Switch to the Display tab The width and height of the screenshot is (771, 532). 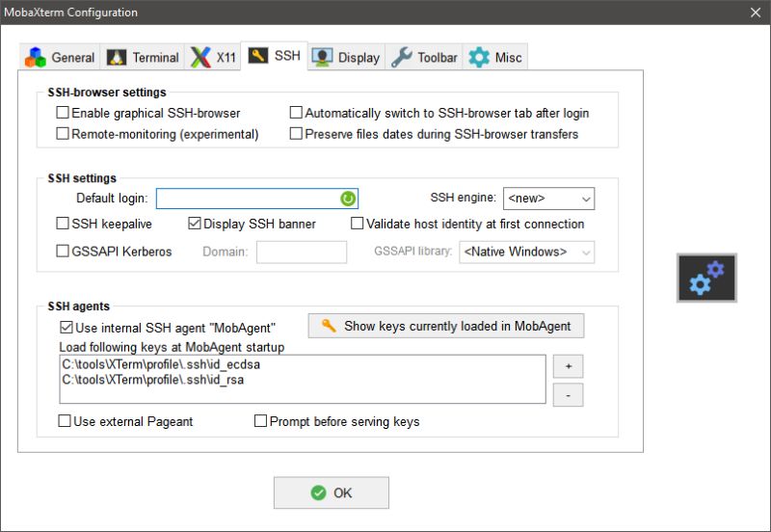(346, 57)
